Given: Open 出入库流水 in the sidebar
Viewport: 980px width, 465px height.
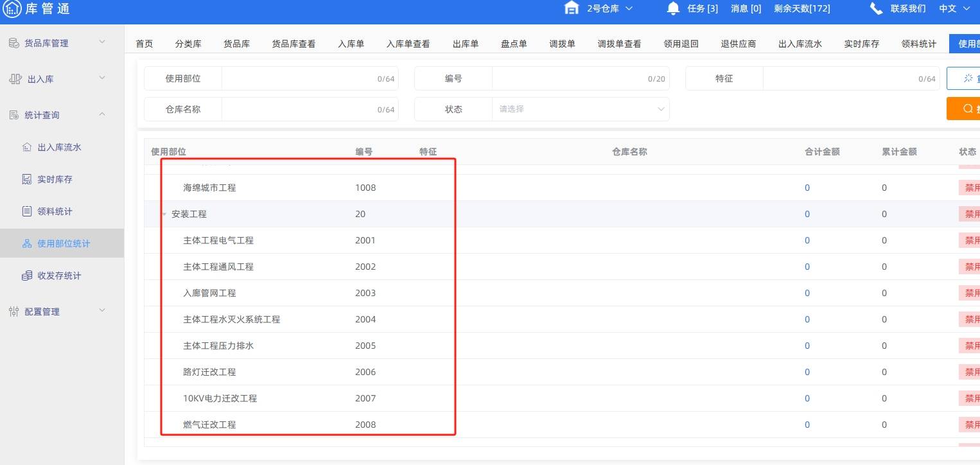Looking at the screenshot, I should coord(59,147).
